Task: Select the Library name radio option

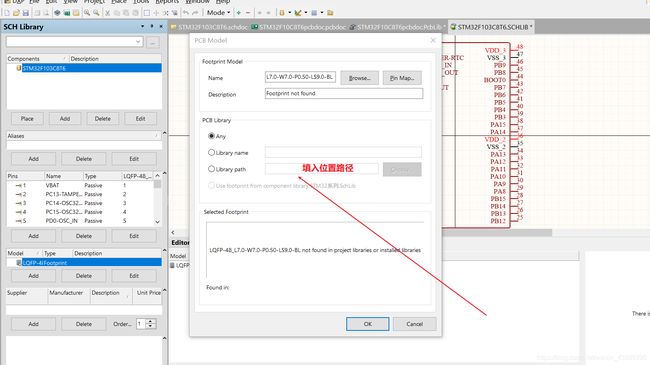Action: (211, 152)
